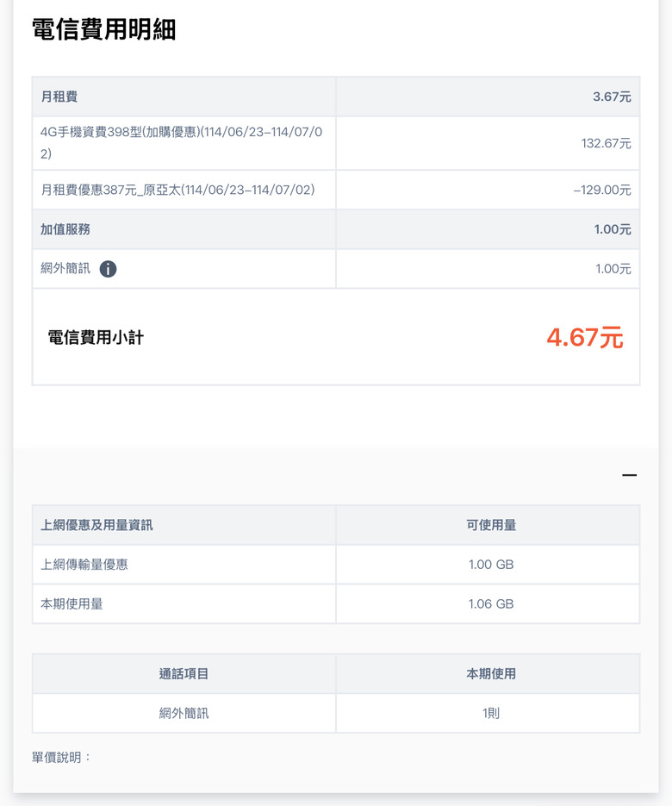Click the –129.00元 discount amount
Viewport: 672px width, 806px height.
[602, 190]
